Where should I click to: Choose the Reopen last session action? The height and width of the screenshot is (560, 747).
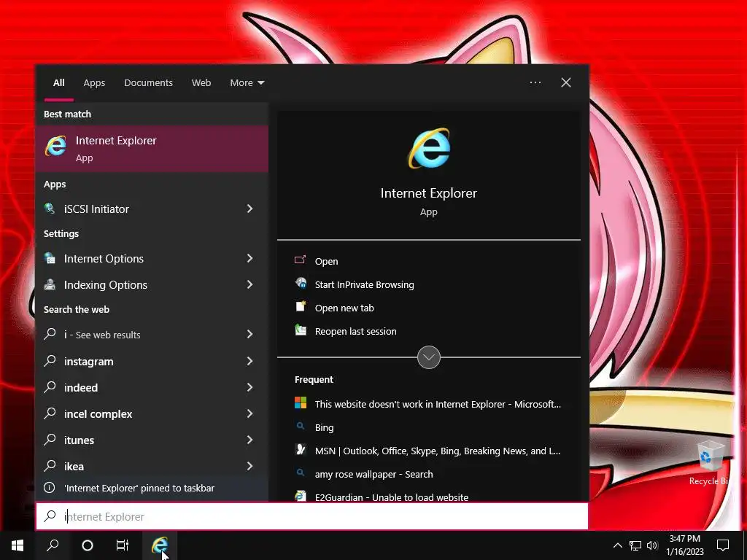(356, 331)
